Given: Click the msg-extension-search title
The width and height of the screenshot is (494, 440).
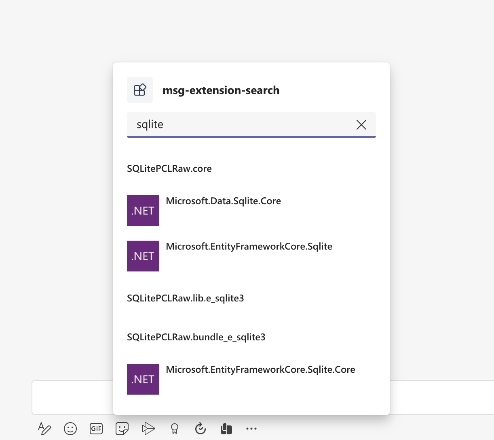Looking at the screenshot, I should click(221, 90).
